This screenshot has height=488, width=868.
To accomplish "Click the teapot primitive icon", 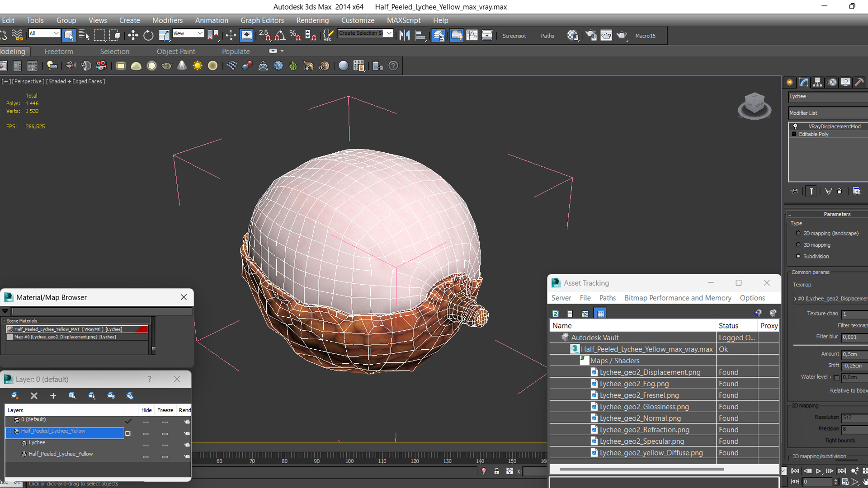I will [167, 66].
